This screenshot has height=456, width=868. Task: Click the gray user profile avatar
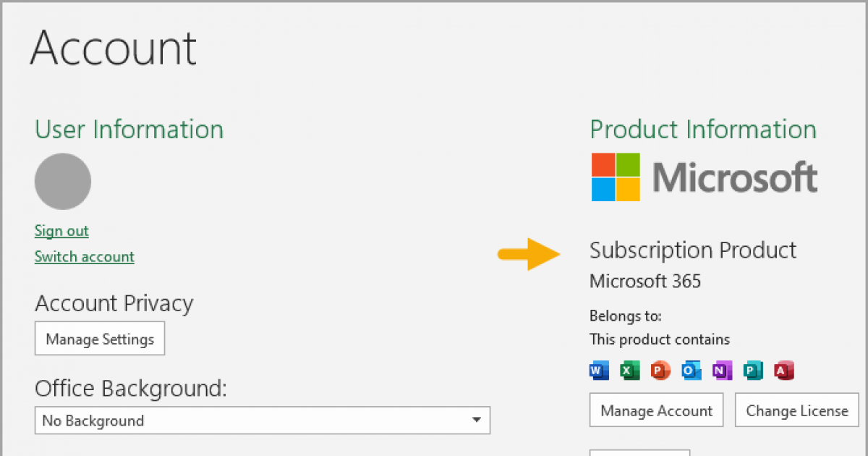pos(63,181)
